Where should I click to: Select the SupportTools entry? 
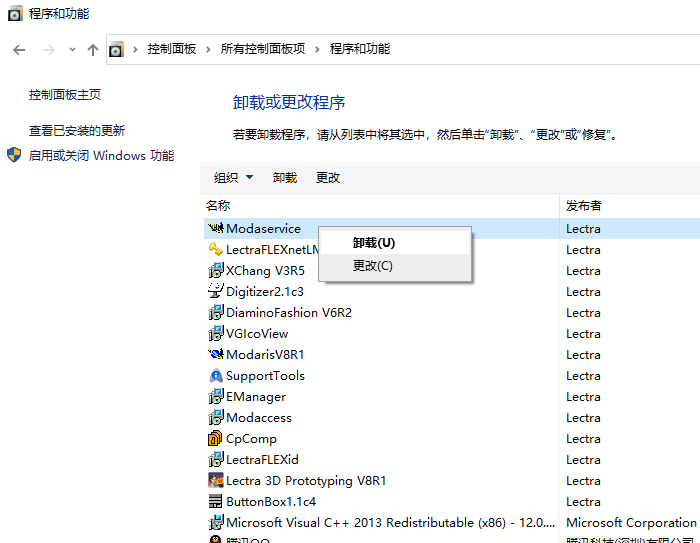pos(265,375)
